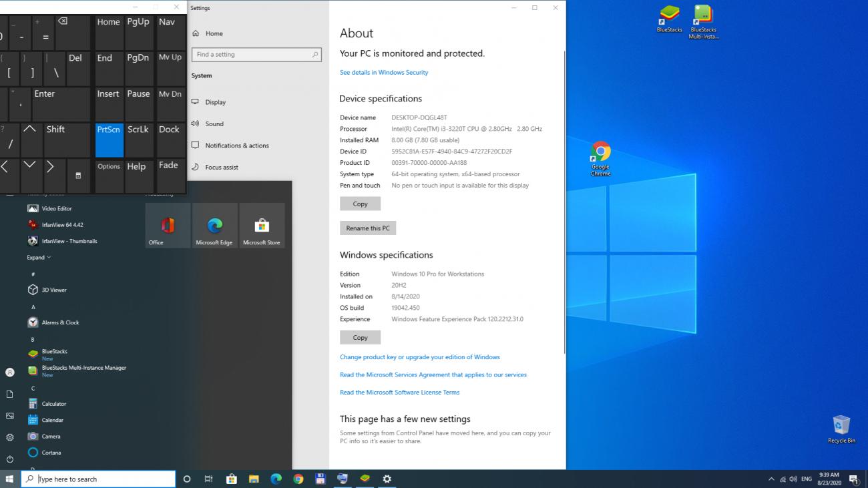Click Cortana circle on the taskbar
This screenshot has width=868, height=488.
tap(187, 479)
